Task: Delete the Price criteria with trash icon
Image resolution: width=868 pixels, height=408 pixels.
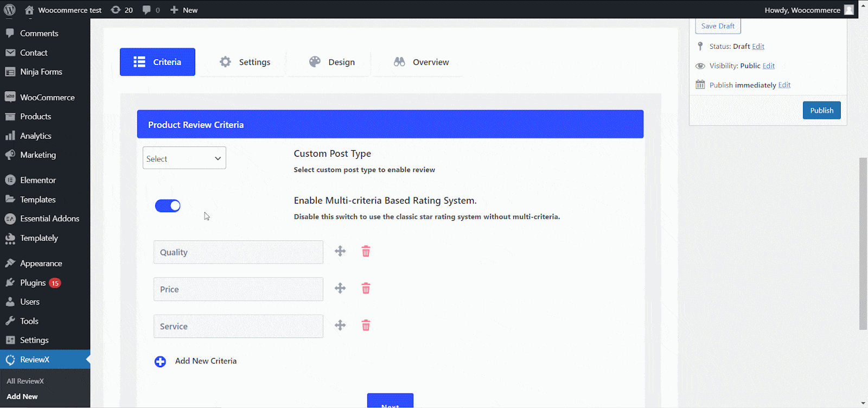Action: tap(366, 288)
